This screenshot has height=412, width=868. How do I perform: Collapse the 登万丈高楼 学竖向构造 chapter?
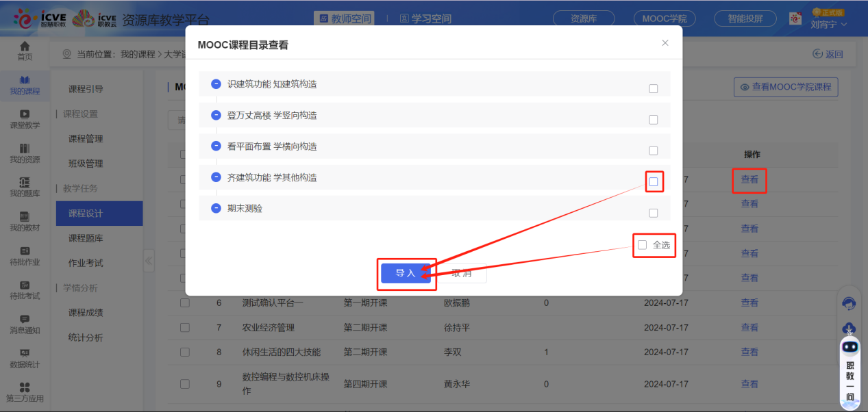216,115
